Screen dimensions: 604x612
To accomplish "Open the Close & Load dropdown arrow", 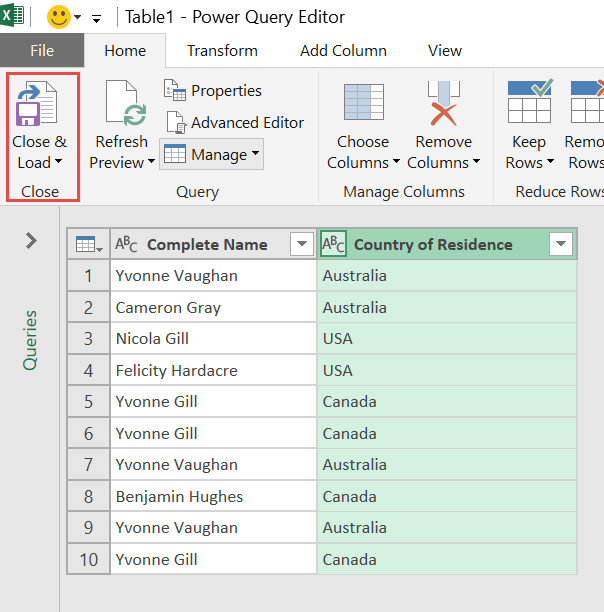I will pos(59,161).
